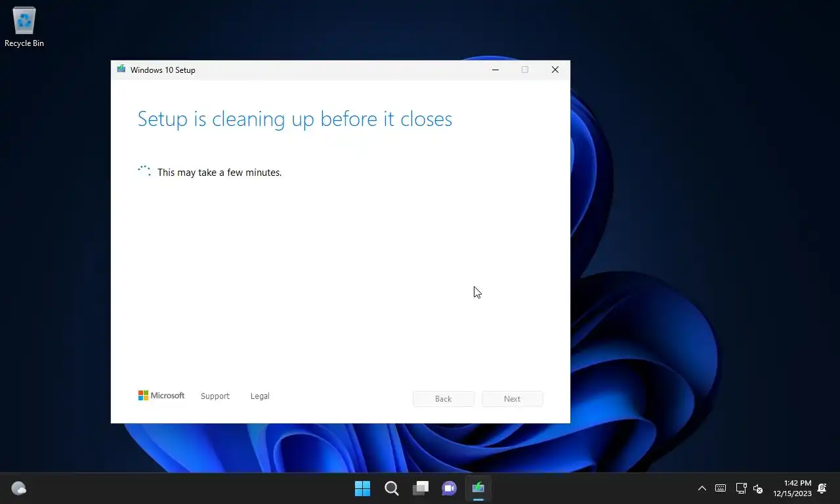Click the Windows 10 Setup title bar icon
The height and width of the screenshot is (504, 840).
click(121, 70)
